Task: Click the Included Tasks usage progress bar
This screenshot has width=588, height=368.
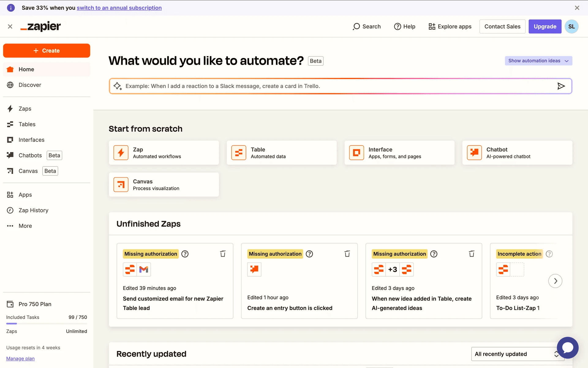Action: tap(47, 324)
